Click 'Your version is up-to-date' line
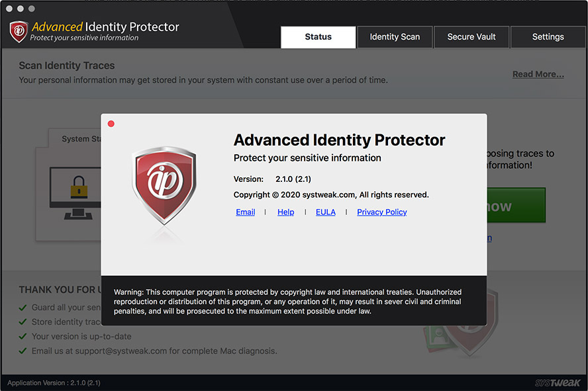588x391 pixels. 81,336
